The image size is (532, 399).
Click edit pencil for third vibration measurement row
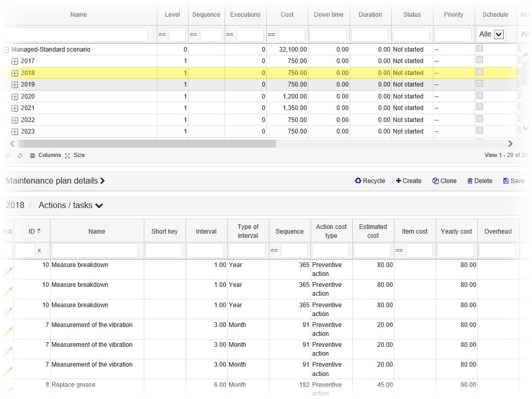coord(8,371)
